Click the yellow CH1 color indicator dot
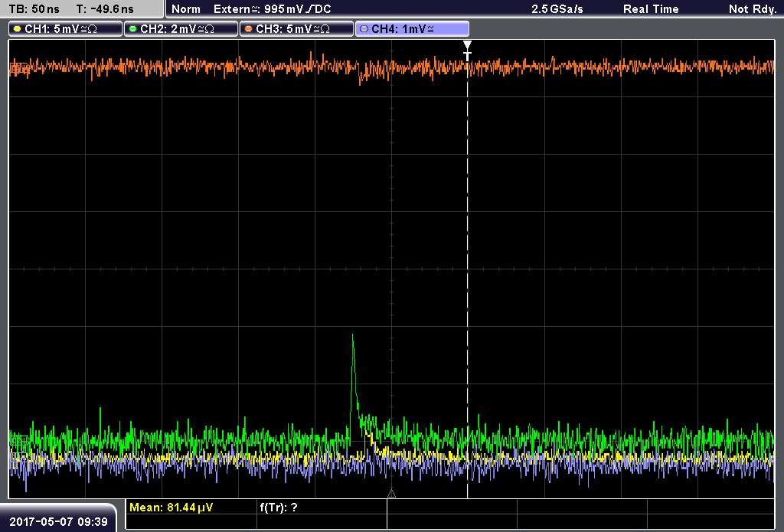This screenshot has height=532, width=784. coord(18,29)
